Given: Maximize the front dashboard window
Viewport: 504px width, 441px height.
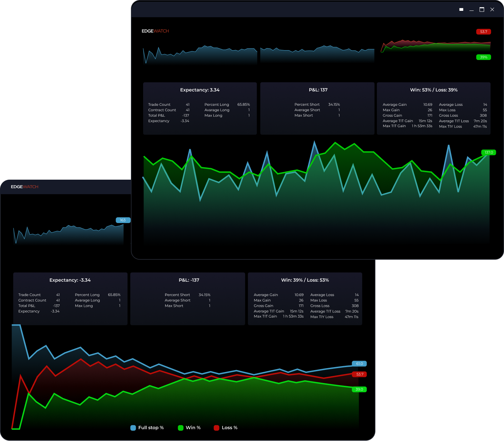Looking at the screenshot, I should [x=482, y=9].
